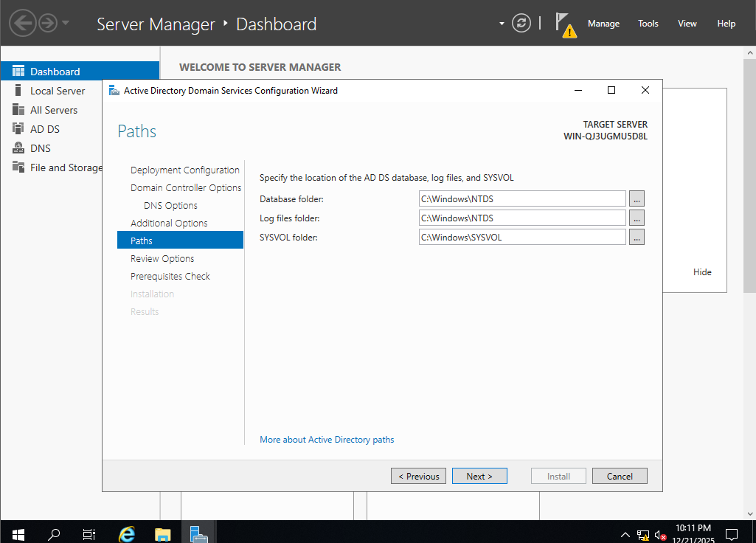Open the Help menu
Image resolution: width=756 pixels, height=543 pixels.
pos(726,23)
